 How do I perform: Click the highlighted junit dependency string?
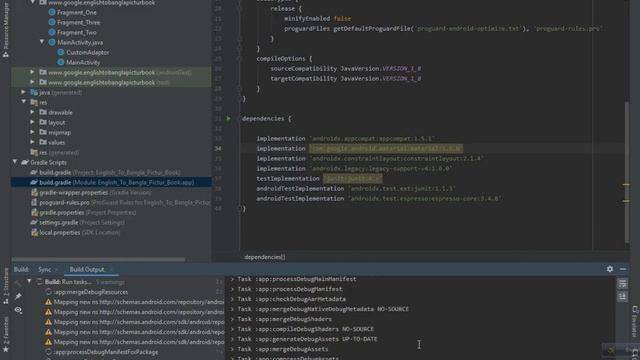pyautogui.click(x=353, y=178)
